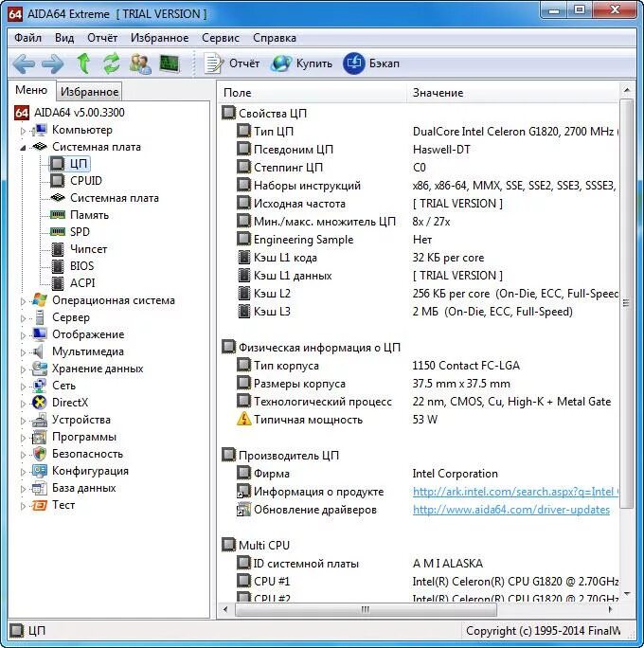Select Сеть in the tree
Image resolution: width=644 pixels, height=648 pixels.
63,386
